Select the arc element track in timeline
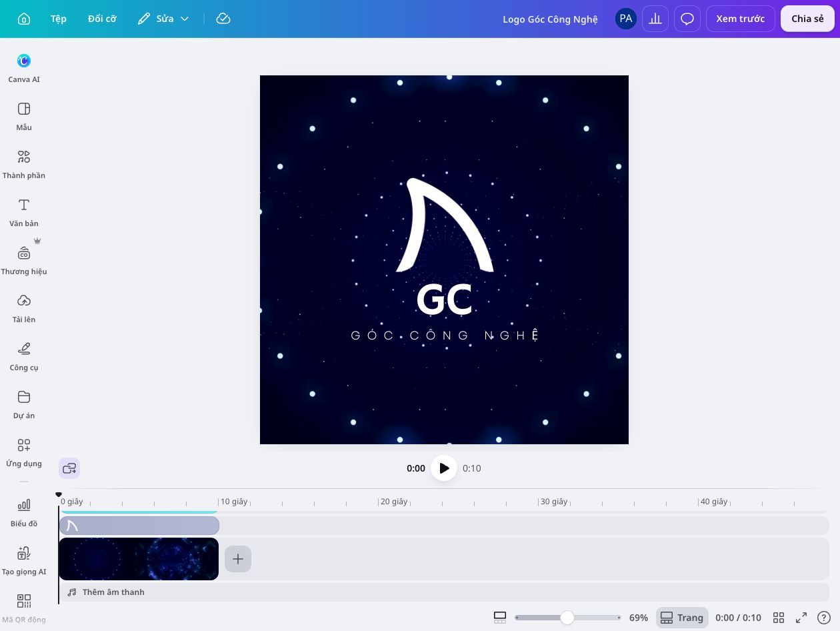Image resolution: width=840 pixels, height=631 pixels. point(139,526)
